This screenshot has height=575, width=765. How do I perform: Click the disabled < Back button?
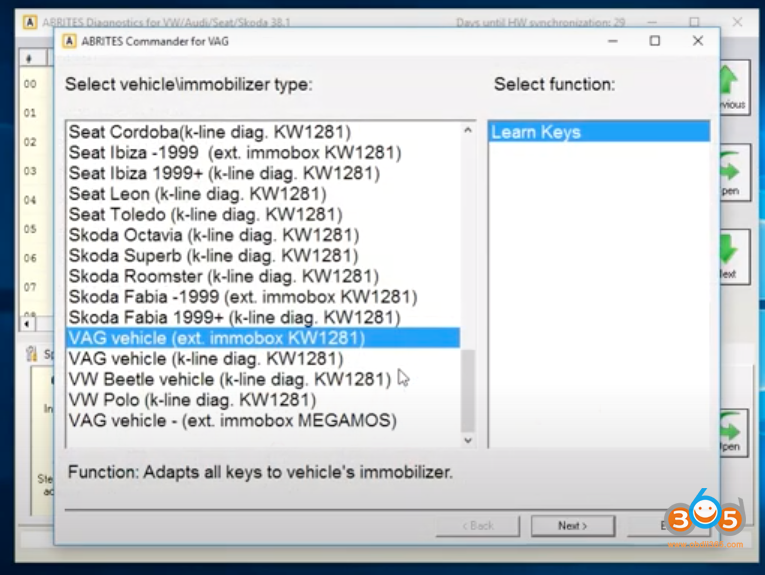[478, 526]
